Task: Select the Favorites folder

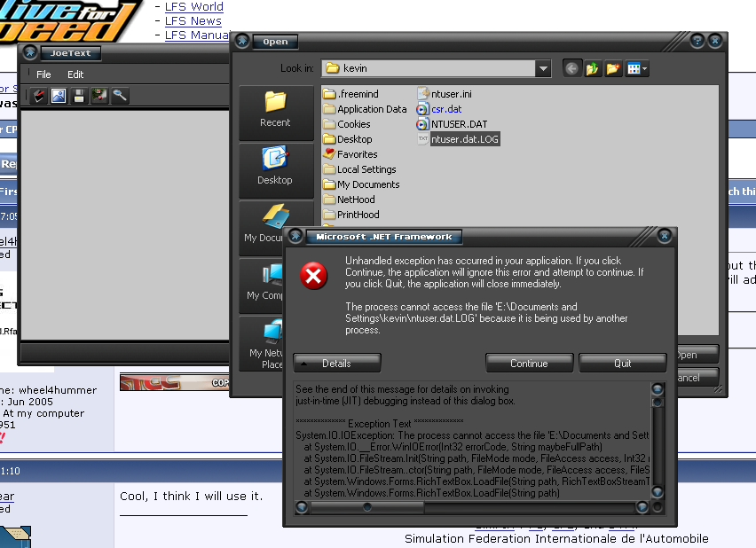Action: pyautogui.click(x=350, y=154)
